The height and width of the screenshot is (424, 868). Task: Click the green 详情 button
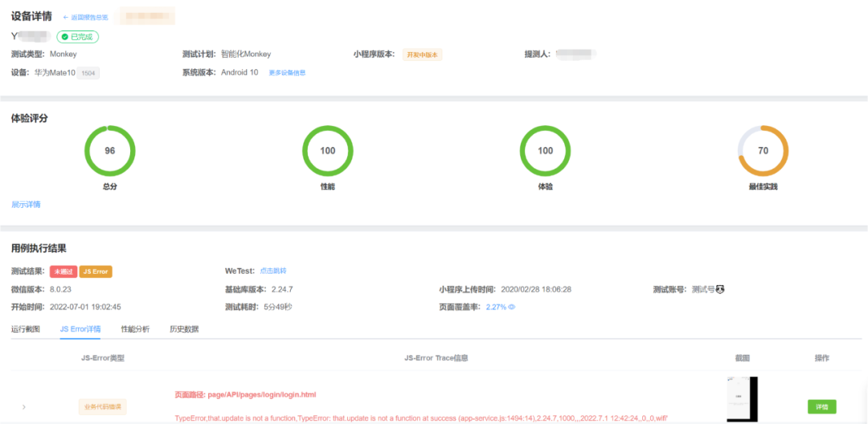point(821,406)
